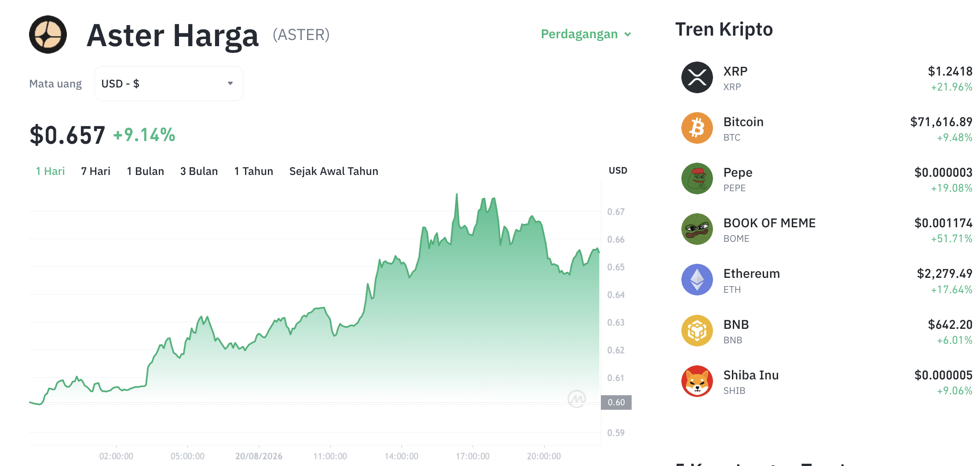Click the Pepe frog icon
This screenshot has height=466, width=980.
click(697, 178)
